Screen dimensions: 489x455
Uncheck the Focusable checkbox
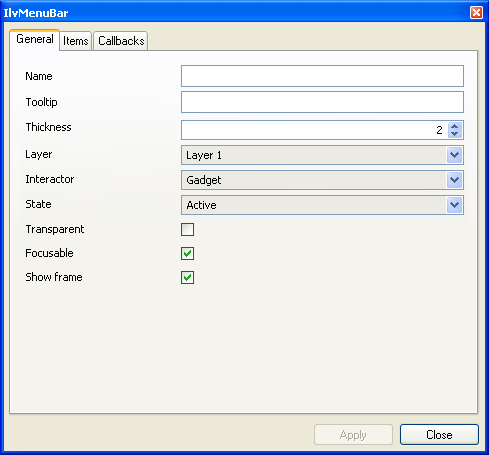click(x=187, y=253)
